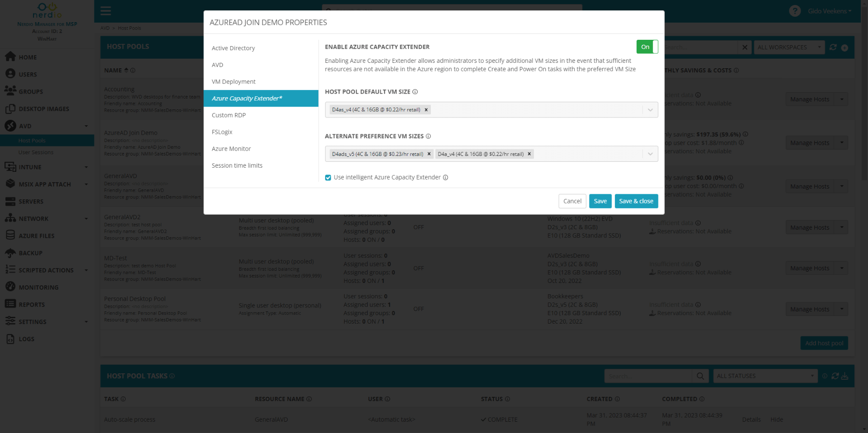The image size is (868, 433).
Task: Expand Manage Hosts arrow for Personal Desktop Pool
Action: point(841,309)
